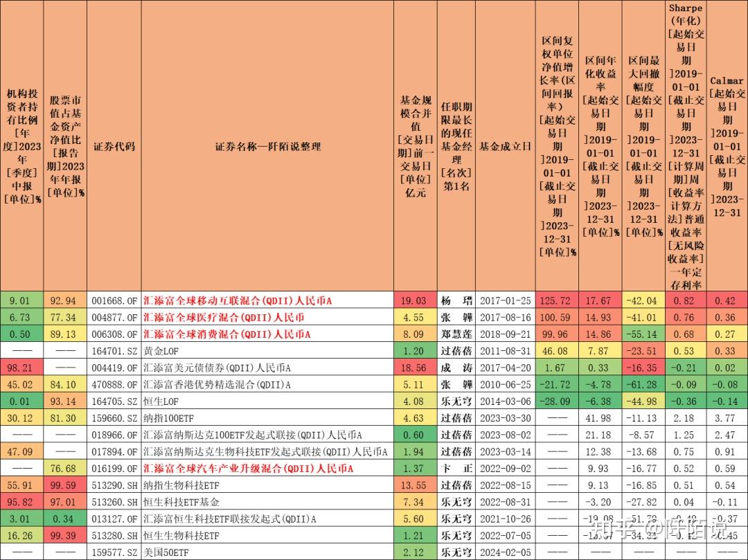Click code cell 004419.OF
The width and height of the screenshot is (748, 560).
[x=114, y=368]
